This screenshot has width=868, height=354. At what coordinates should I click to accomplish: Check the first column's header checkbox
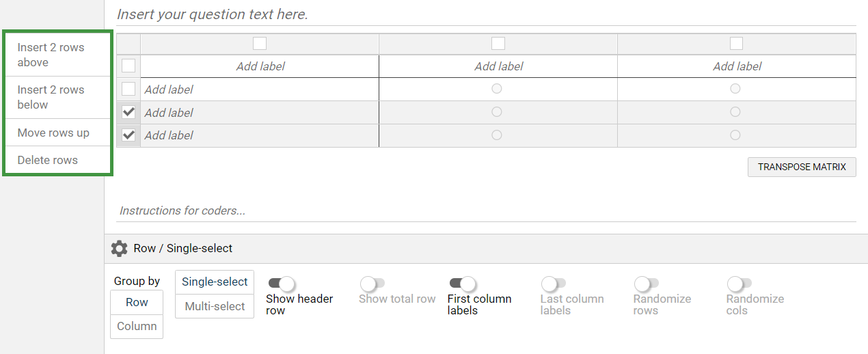(x=260, y=44)
